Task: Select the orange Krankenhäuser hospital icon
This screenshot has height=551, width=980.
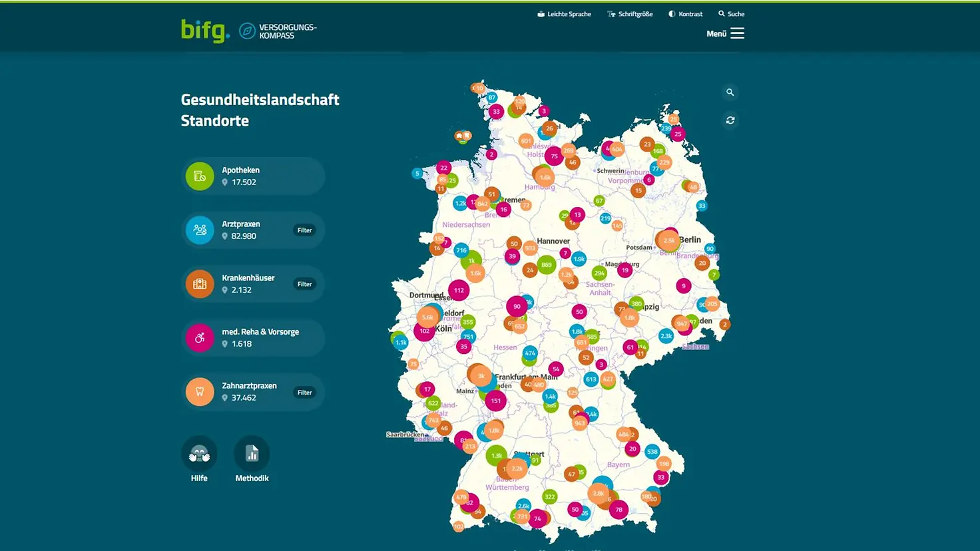Action: pyautogui.click(x=200, y=284)
